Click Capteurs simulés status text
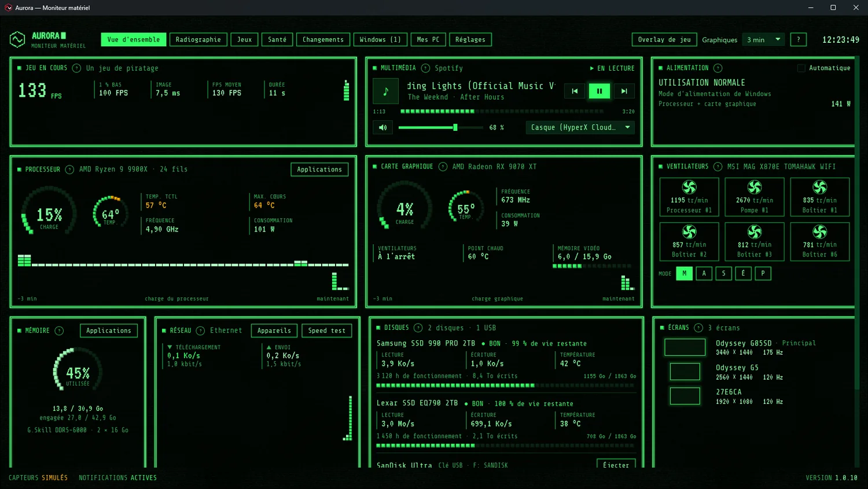Screen dimensions: 868x489 click(38, 478)
